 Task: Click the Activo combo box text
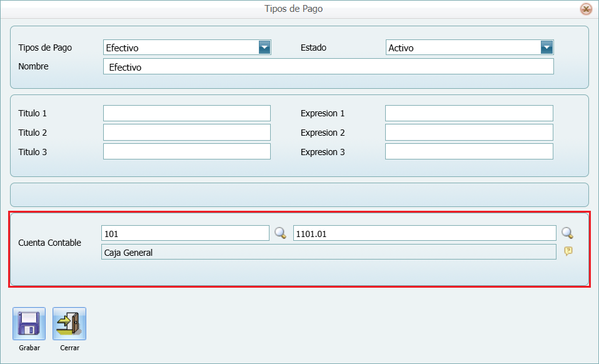tap(463, 48)
